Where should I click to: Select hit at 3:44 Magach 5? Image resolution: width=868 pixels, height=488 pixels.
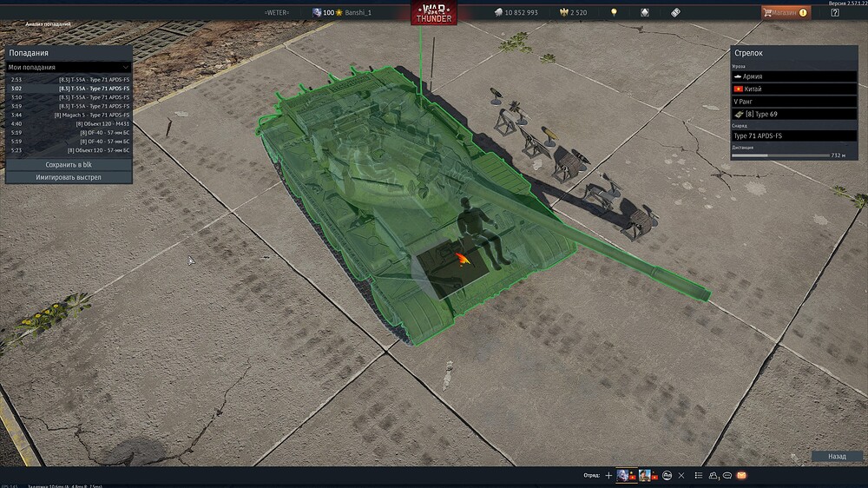[x=69, y=115]
